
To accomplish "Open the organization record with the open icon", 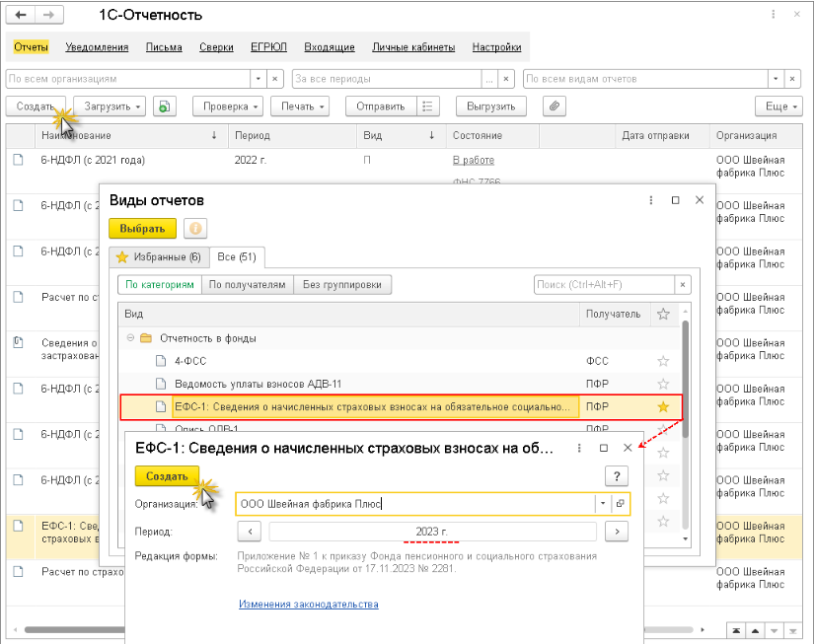I will [620, 504].
